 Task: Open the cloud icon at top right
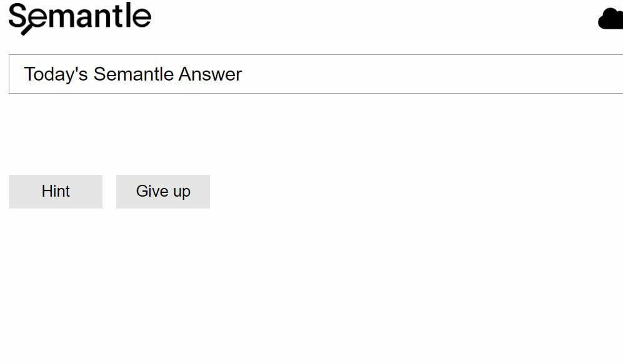pyautogui.click(x=611, y=19)
